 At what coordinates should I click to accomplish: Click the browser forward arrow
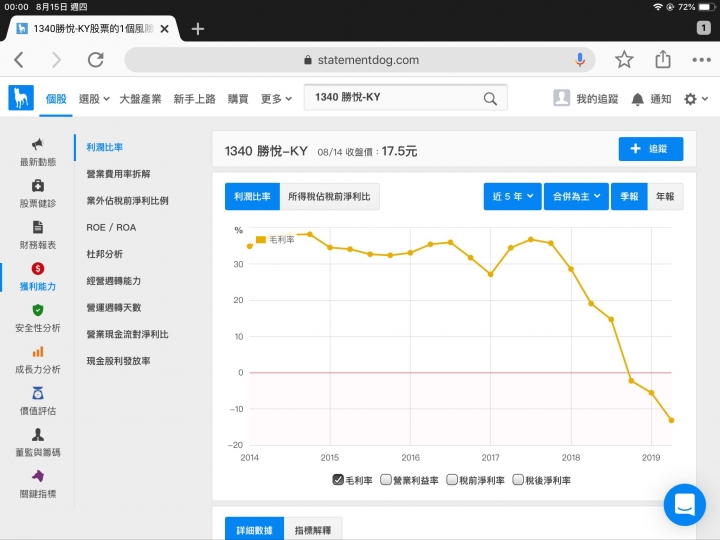click(x=56, y=60)
